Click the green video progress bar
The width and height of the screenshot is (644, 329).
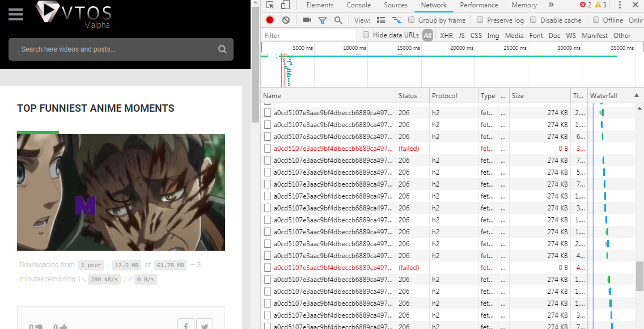coord(38,132)
